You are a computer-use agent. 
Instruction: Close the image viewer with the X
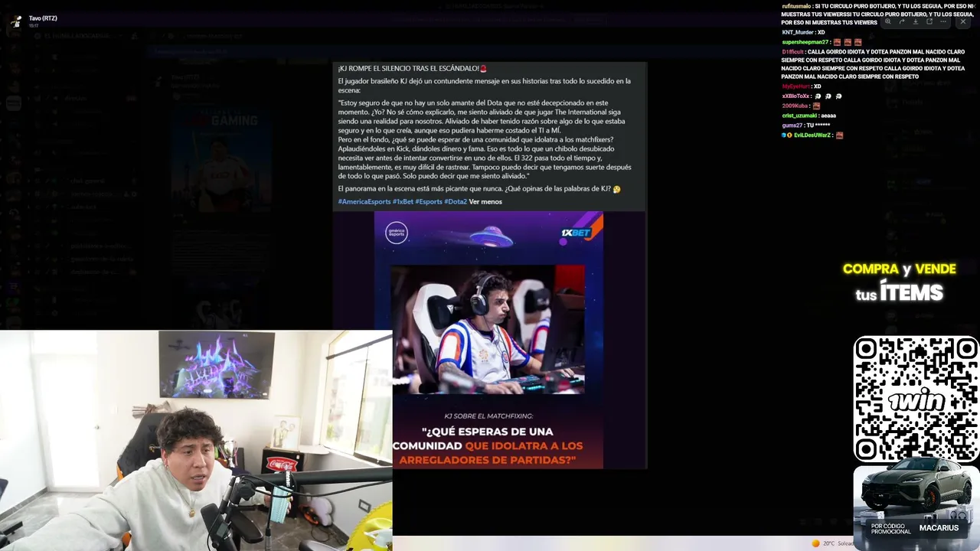point(963,21)
